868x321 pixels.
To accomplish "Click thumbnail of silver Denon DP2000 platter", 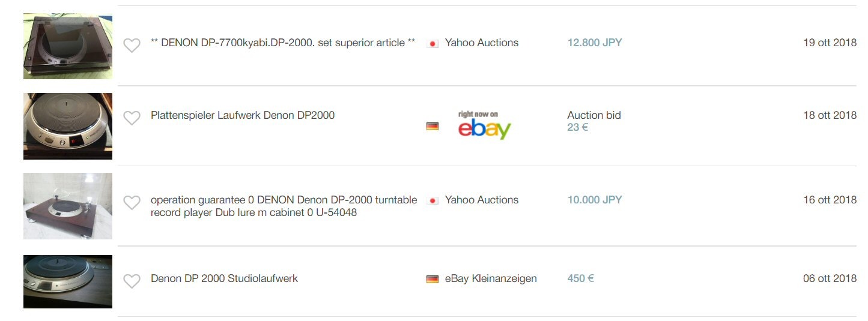I will click(x=68, y=126).
